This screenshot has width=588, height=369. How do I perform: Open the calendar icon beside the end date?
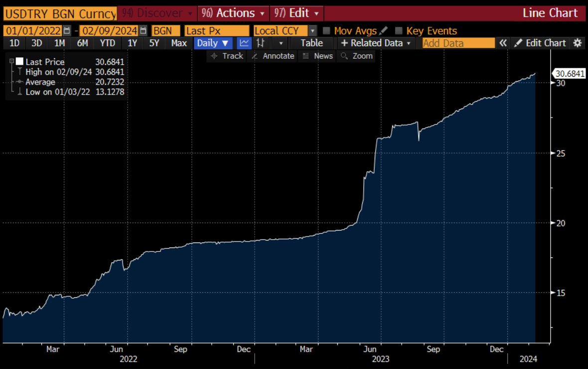click(x=143, y=30)
